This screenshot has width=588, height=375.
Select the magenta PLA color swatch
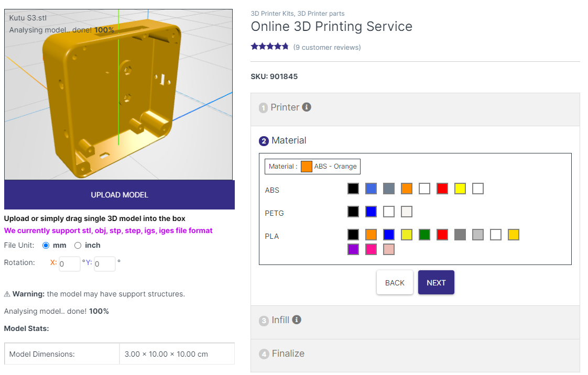pyautogui.click(x=371, y=249)
